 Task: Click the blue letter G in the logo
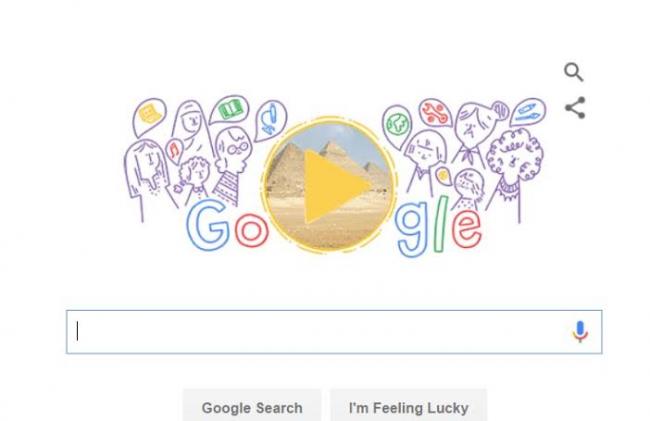coord(209,225)
